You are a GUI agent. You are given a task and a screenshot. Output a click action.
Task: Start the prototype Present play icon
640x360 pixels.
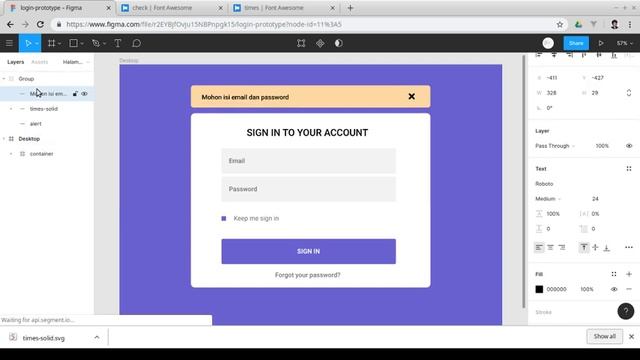pyautogui.click(x=601, y=43)
